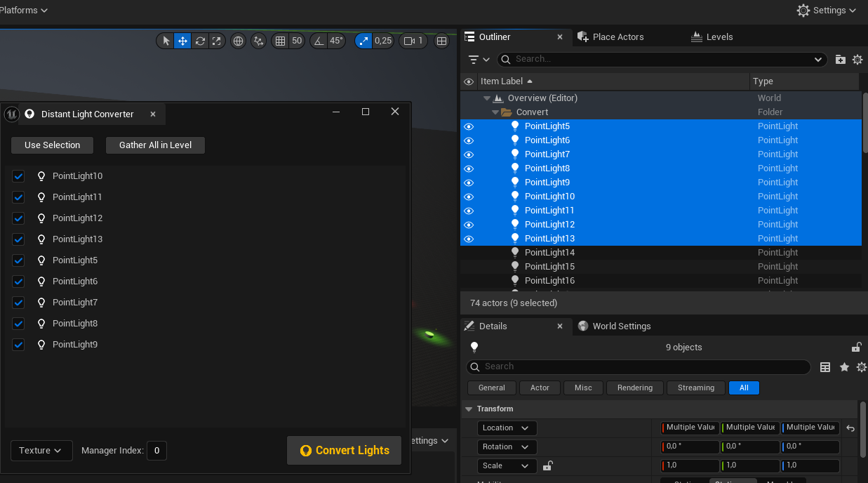Toggle favorites star icon in Details

coord(844,367)
